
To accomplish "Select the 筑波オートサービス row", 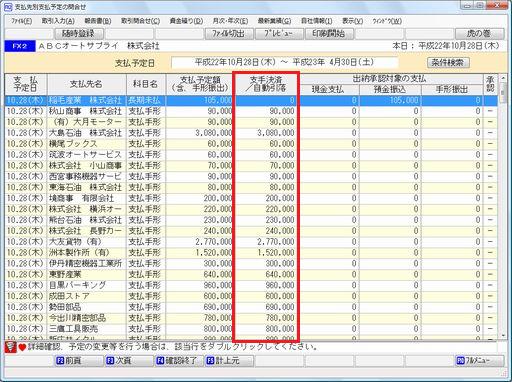I will pos(251,155).
